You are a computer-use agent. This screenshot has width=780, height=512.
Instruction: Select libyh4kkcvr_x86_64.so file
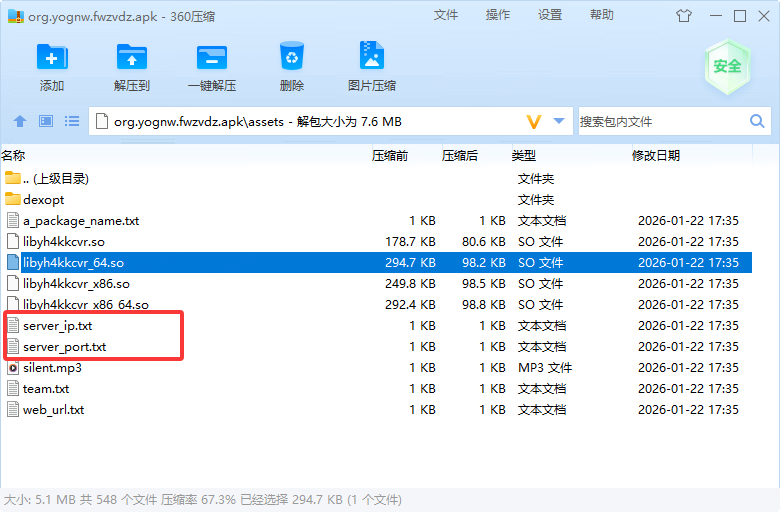[x=376, y=305]
